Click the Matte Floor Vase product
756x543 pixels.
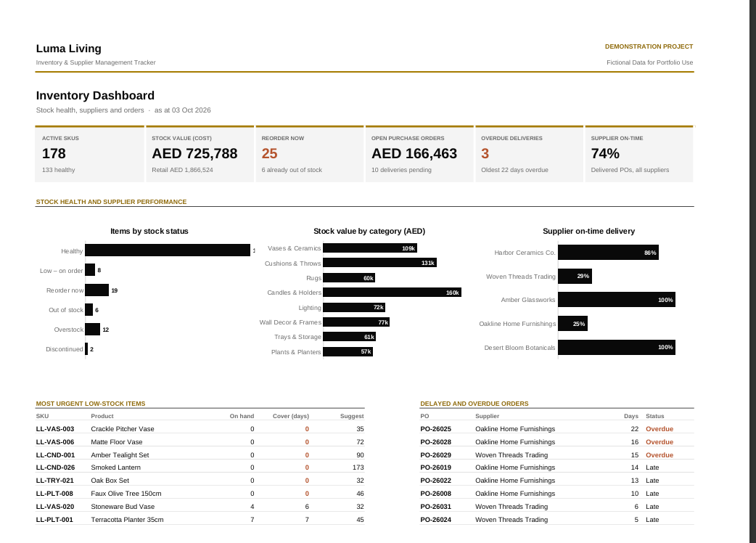point(117,441)
